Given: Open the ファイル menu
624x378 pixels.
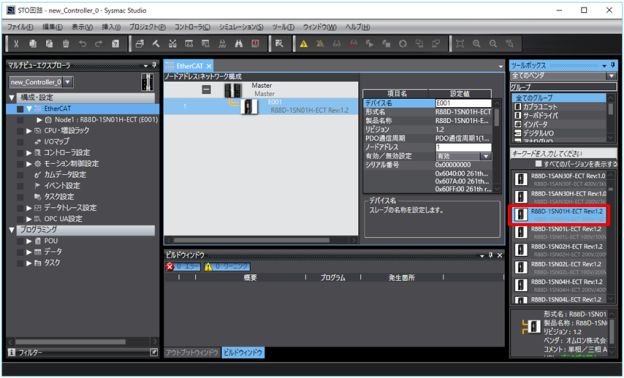Looking at the screenshot, I should 20,27.
